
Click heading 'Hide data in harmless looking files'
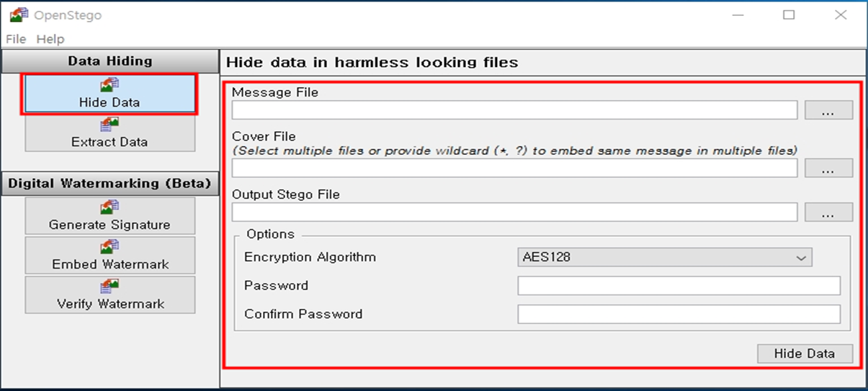tap(372, 62)
